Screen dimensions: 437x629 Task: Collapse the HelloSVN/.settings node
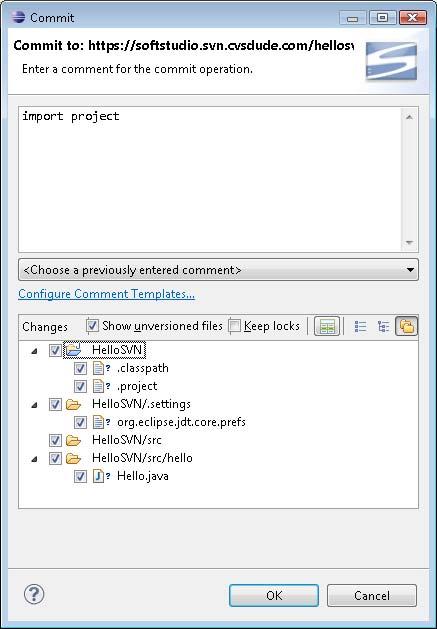pos(35,405)
